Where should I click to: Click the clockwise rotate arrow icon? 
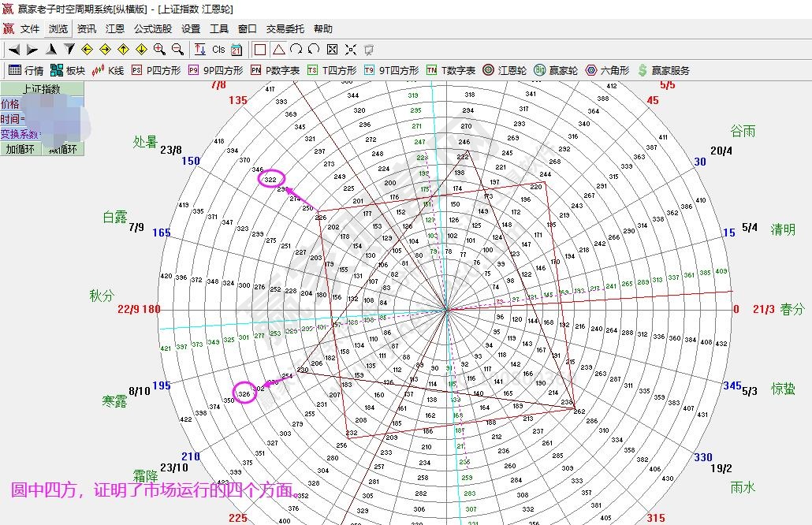(x=296, y=49)
